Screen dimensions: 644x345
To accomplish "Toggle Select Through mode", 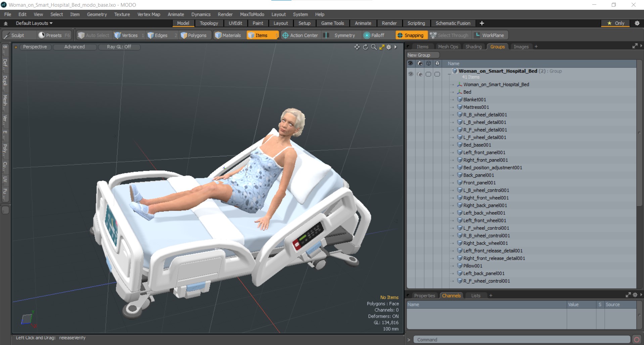I will (x=449, y=35).
